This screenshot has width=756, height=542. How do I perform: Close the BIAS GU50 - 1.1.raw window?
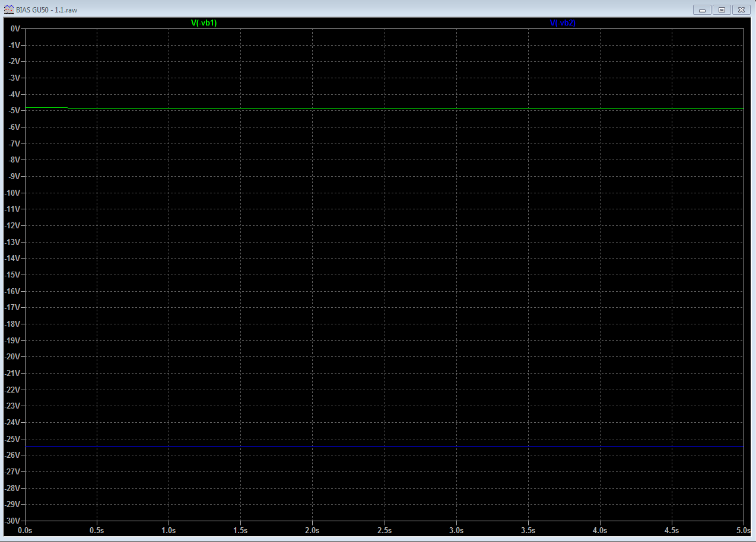(741, 9)
